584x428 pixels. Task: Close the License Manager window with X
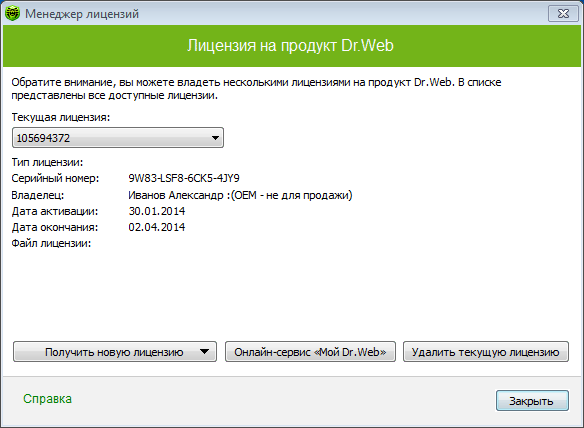[563, 14]
